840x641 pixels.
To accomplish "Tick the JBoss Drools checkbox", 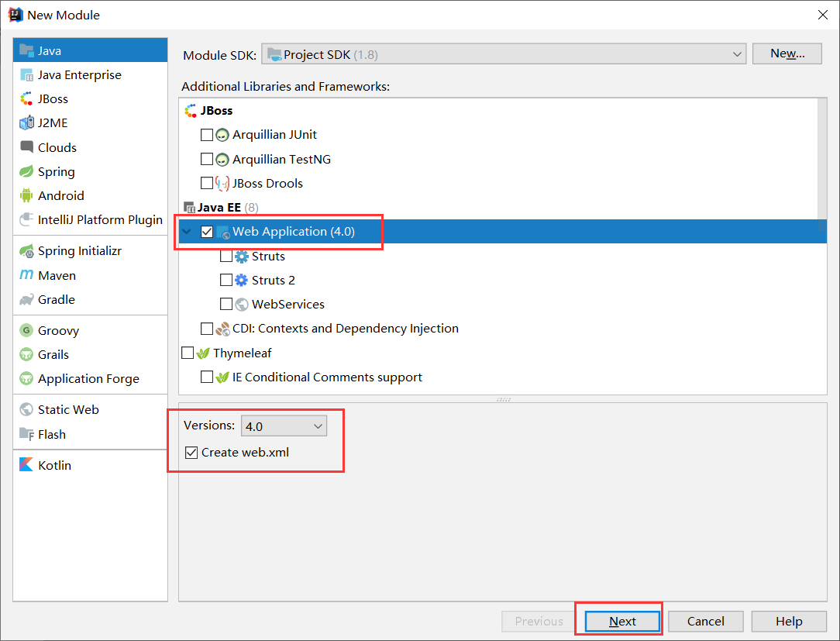I will click(207, 183).
